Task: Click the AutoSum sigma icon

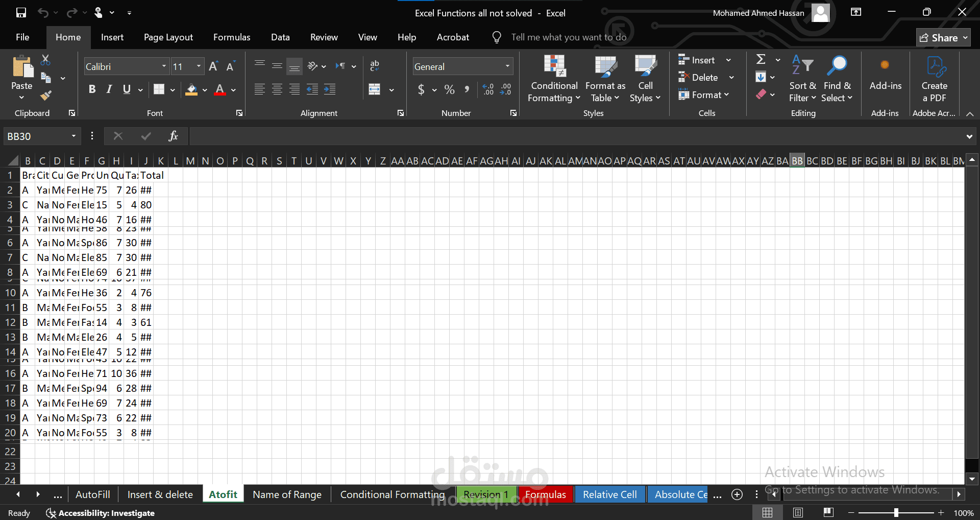Action: tap(761, 60)
